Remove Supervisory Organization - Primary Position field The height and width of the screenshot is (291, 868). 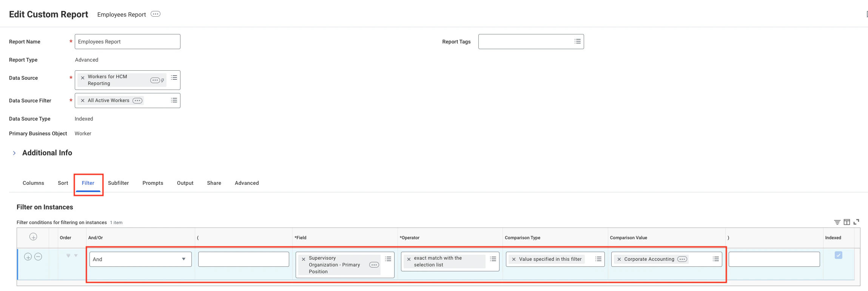pyautogui.click(x=304, y=259)
